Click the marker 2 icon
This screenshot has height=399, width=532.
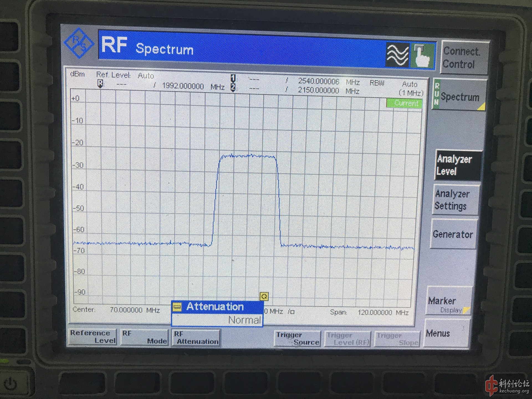[233, 88]
